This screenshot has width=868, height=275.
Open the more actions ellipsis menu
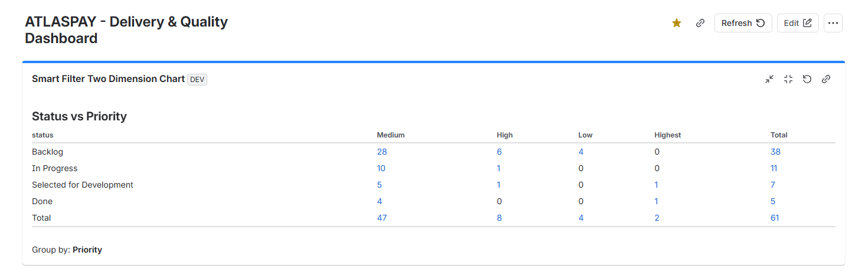coord(833,23)
